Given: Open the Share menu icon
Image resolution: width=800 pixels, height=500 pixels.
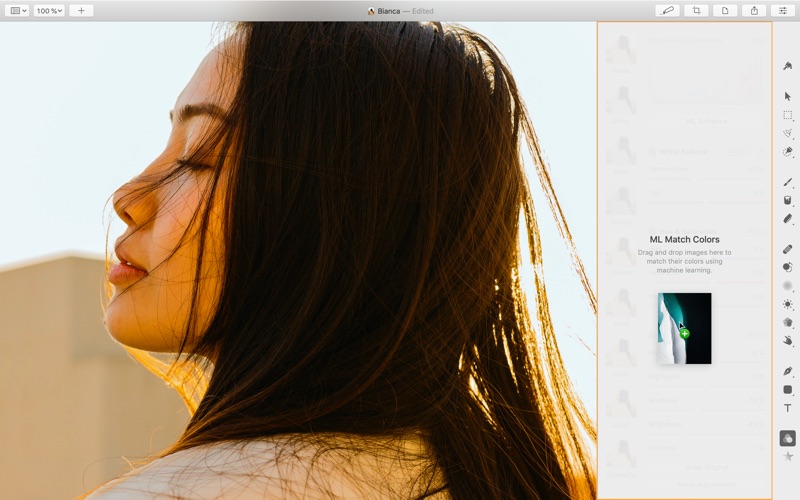Looking at the screenshot, I should pos(754,11).
